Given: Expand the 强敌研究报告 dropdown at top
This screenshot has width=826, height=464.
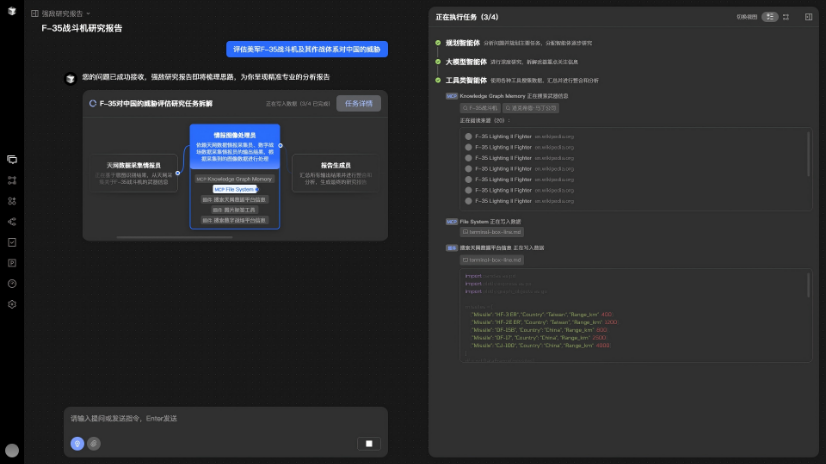Looking at the screenshot, I should 62,14.
